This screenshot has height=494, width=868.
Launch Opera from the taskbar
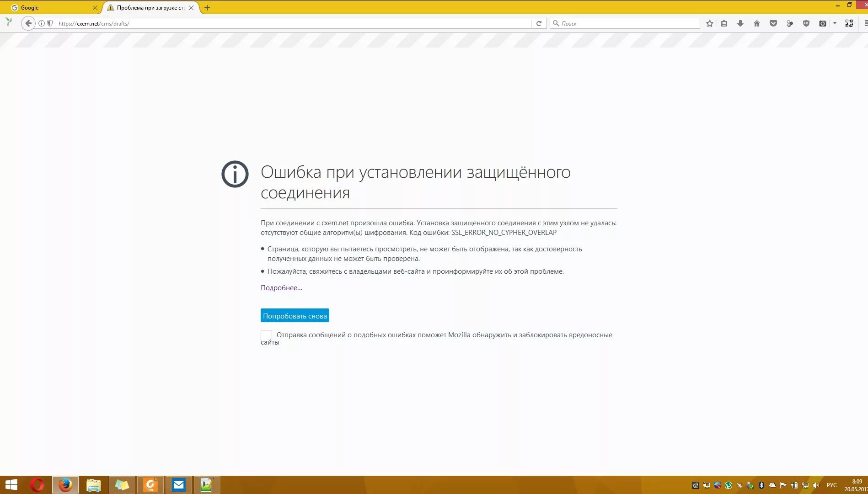coord(37,485)
